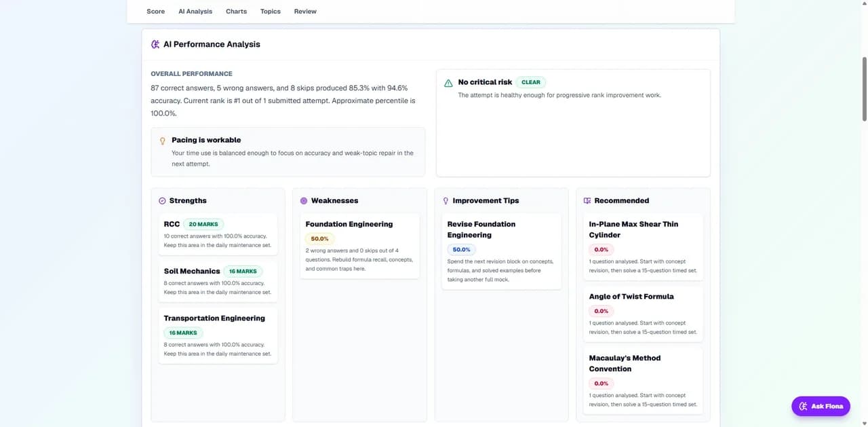Open the Charts tab
Screen dimensions: 868x427
[236, 12]
